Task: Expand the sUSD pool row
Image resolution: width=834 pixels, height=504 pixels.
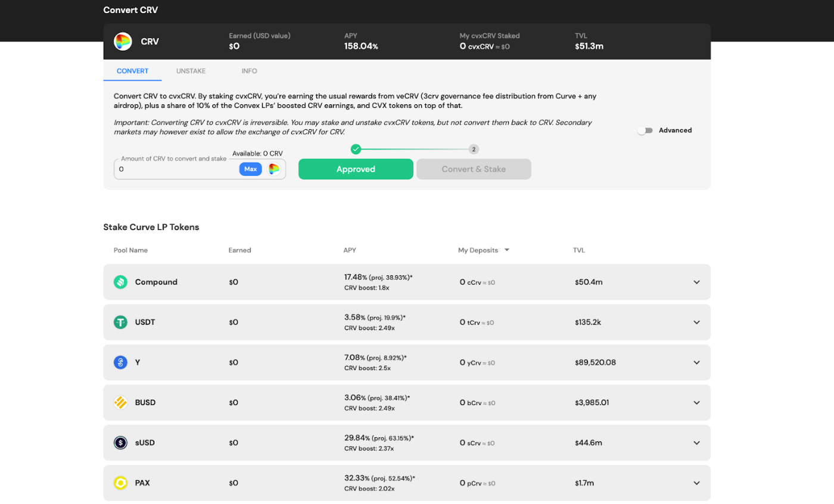Action: click(696, 443)
